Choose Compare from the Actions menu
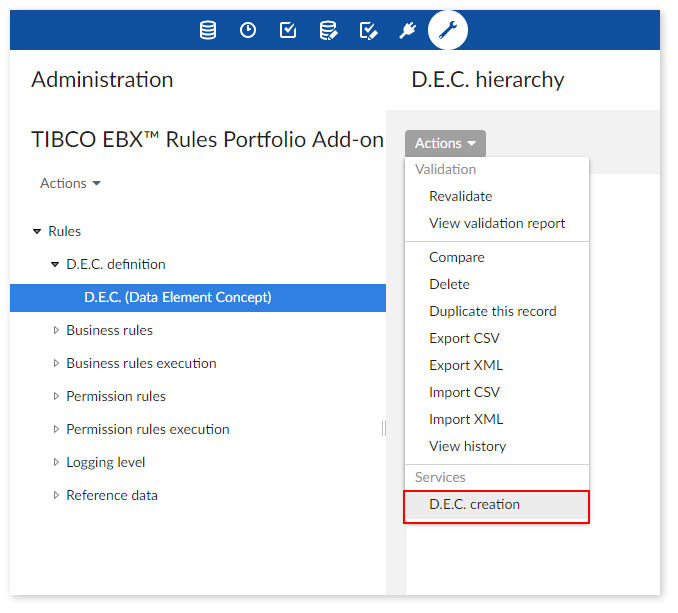 tap(497, 258)
